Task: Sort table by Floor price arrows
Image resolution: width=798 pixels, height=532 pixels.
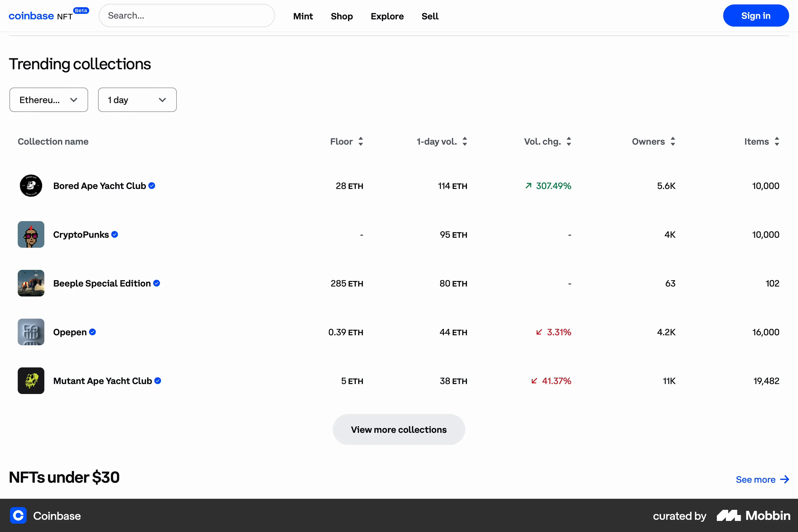Action: [361, 142]
